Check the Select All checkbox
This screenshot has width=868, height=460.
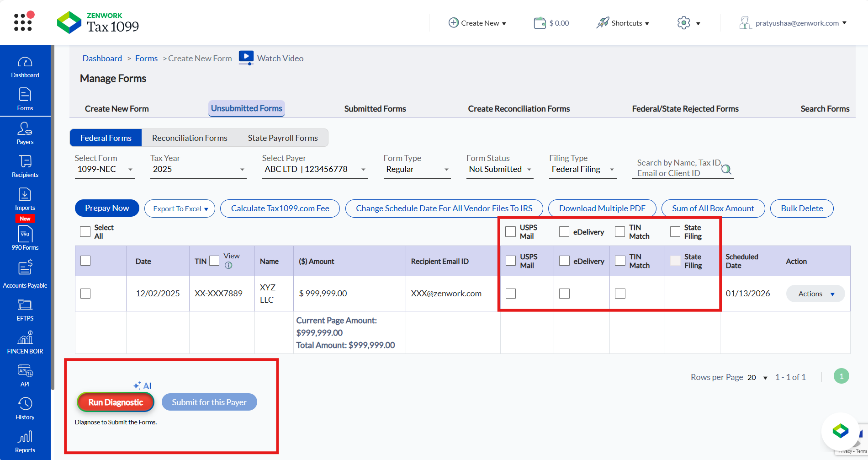(x=85, y=232)
